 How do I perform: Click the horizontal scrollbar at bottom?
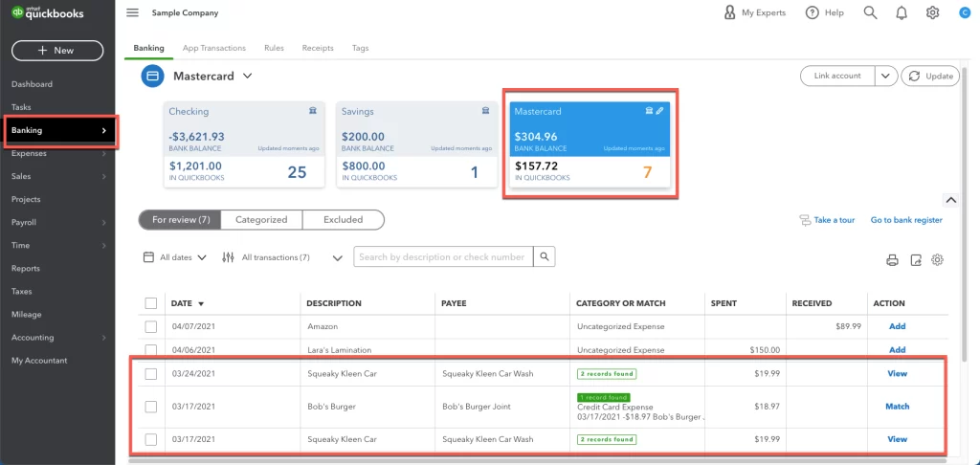click(538, 460)
